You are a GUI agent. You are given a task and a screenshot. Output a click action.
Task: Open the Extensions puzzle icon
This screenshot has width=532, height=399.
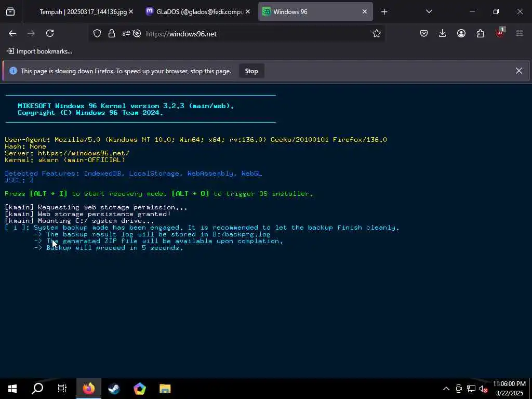(480, 33)
